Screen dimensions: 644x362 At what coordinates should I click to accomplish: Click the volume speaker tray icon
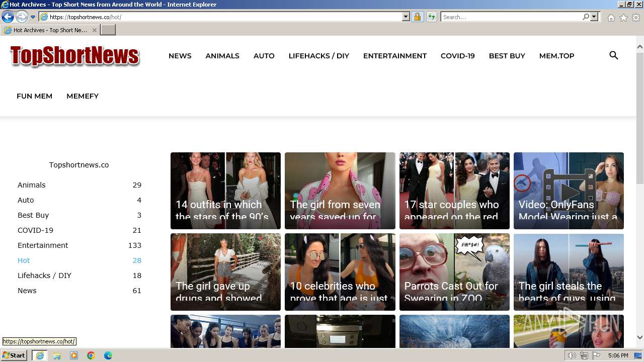[x=572, y=355]
